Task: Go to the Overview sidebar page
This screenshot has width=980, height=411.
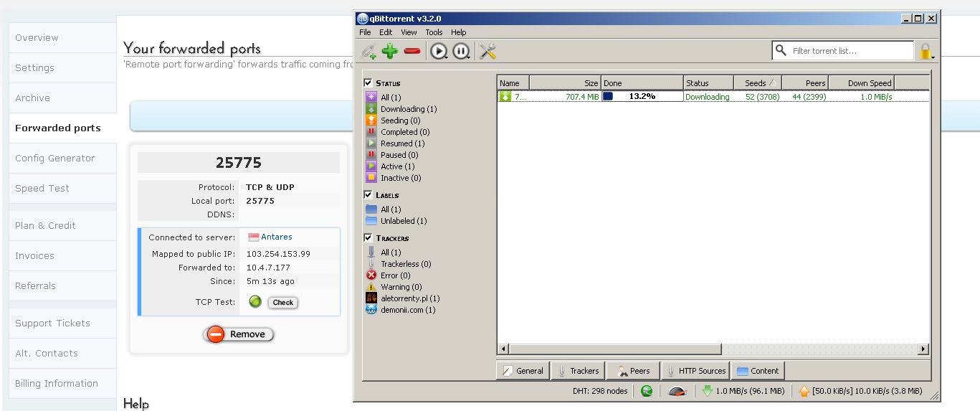Action: point(62,37)
